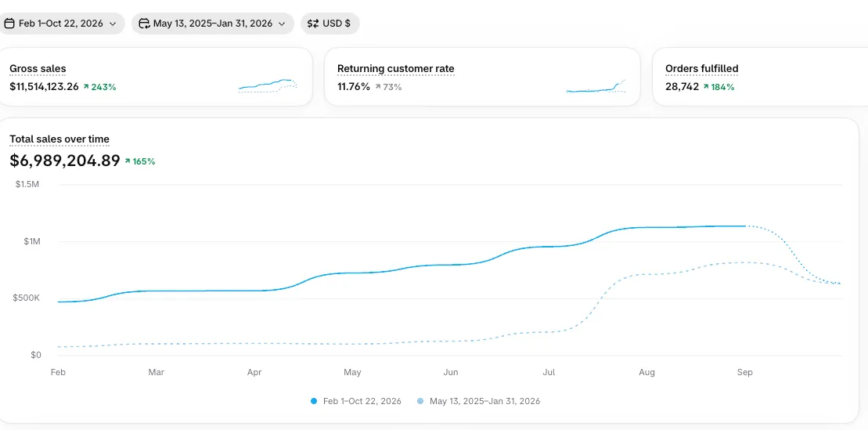868x430 pixels.
Task: Open the May 13, 2025–Jan 31, 2026 comparison picker
Action: pos(213,23)
